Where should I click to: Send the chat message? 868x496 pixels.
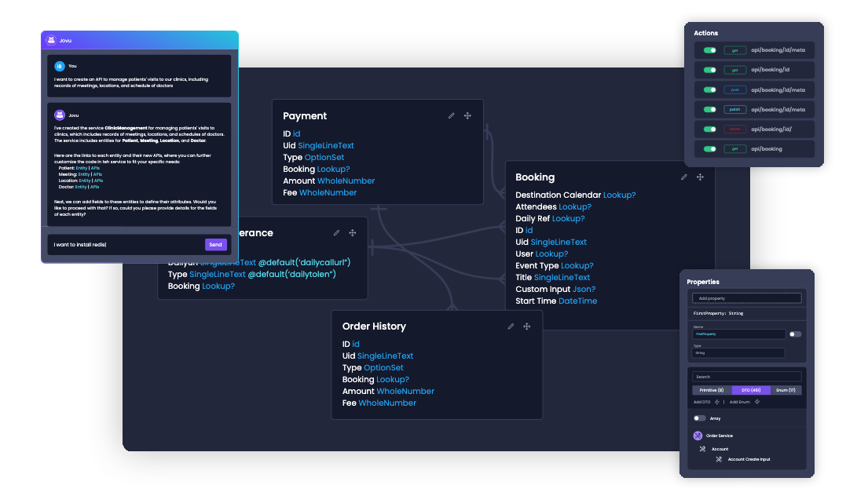click(x=215, y=244)
